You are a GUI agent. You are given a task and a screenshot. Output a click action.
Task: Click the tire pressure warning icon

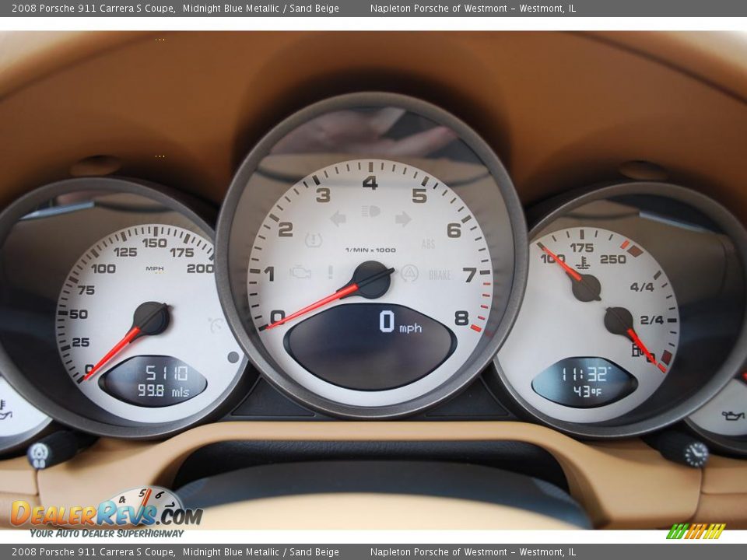[314, 240]
